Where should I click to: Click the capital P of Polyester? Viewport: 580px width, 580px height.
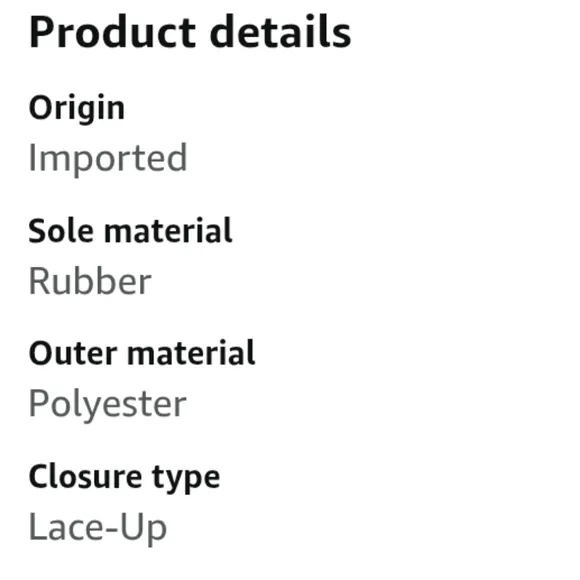(x=38, y=402)
